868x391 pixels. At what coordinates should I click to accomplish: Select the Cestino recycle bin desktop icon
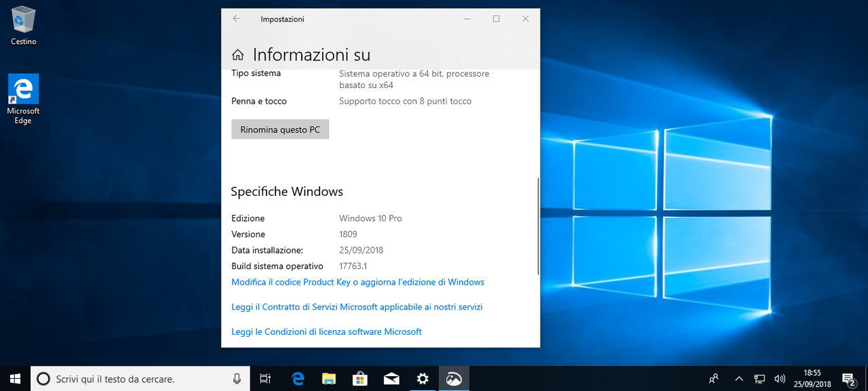click(x=24, y=26)
